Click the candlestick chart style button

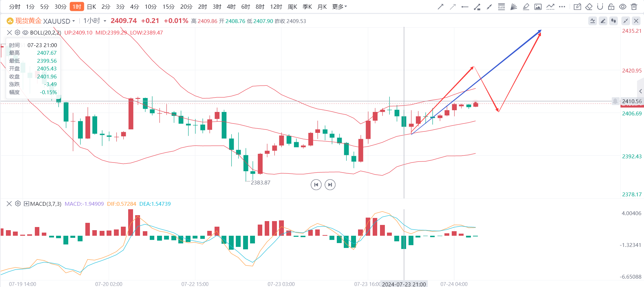pyautogui.click(x=613, y=21)
